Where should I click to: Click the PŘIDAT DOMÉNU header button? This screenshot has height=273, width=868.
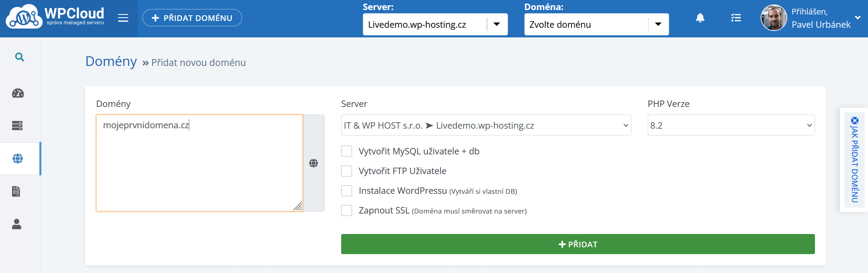192,18
